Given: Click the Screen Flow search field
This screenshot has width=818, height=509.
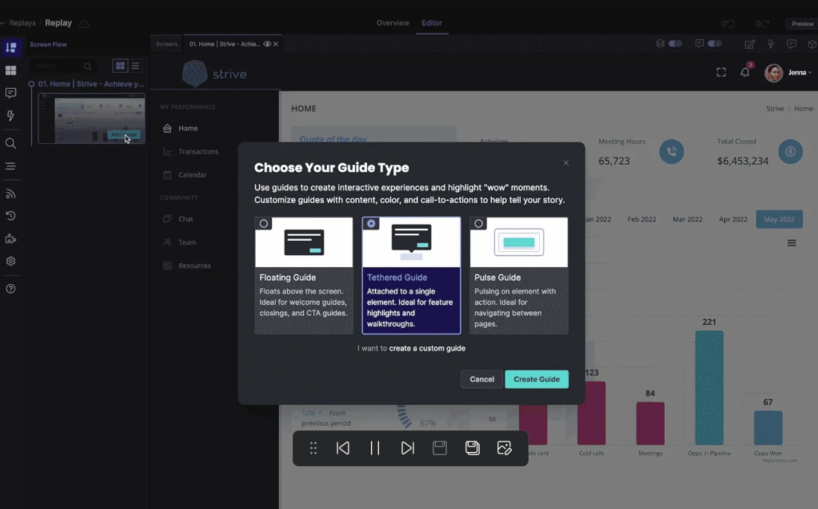Looking at the screenshot, I should [x=63, y=66].
